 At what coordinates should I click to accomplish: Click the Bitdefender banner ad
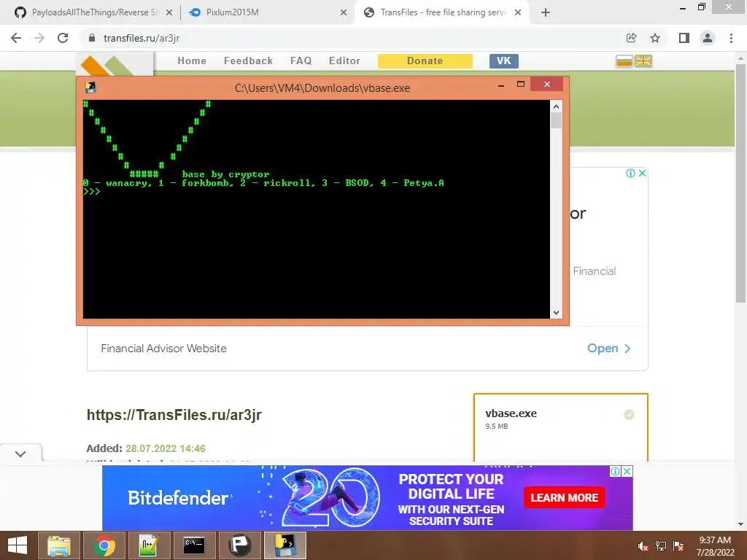[x=368, y=497]
